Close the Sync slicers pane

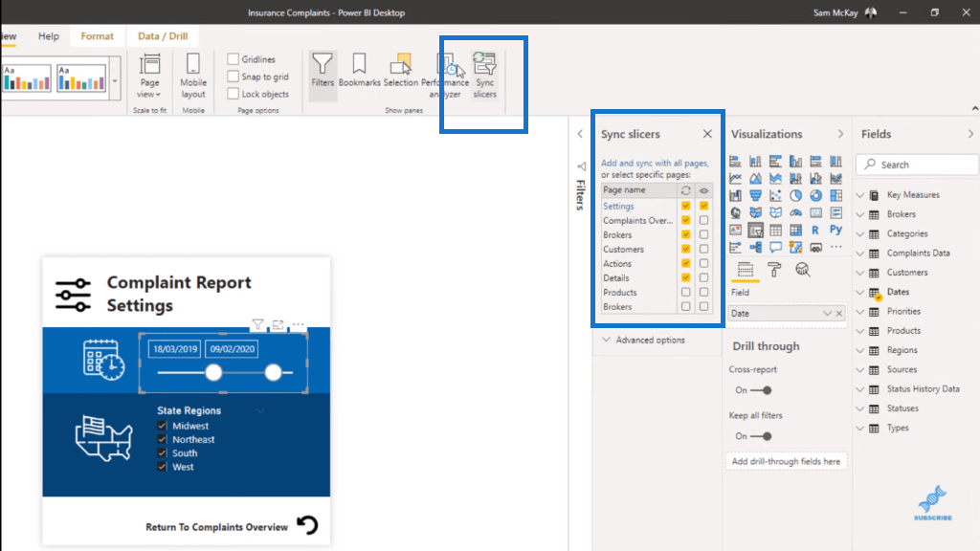click(x=707, y=135)
